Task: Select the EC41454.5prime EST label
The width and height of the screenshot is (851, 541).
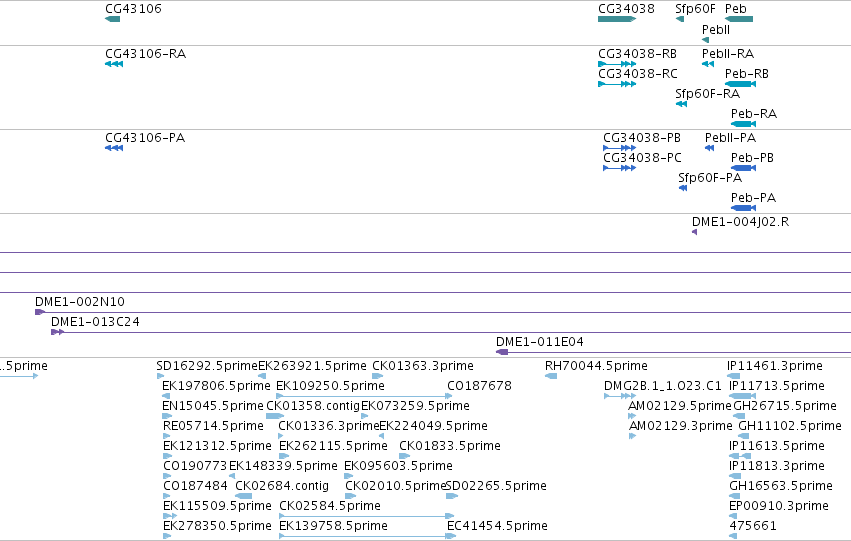Action: (497, 526)
